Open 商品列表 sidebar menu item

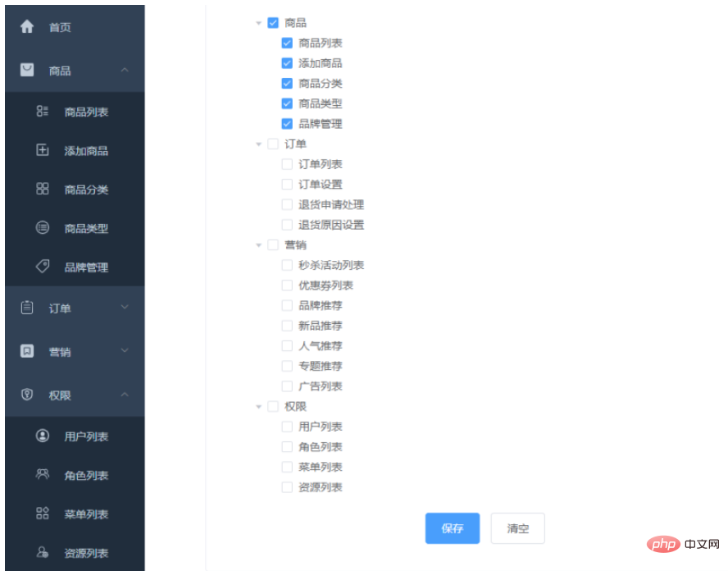tap(75, 112)
